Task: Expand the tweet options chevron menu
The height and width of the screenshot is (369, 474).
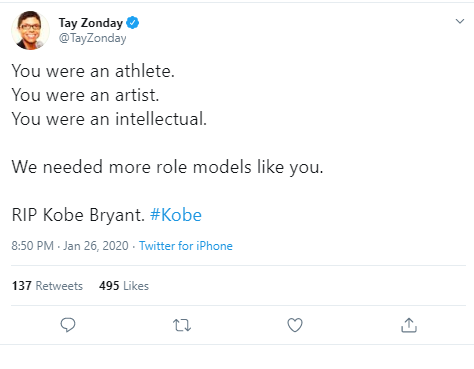Action: click(x=460, y=21)
